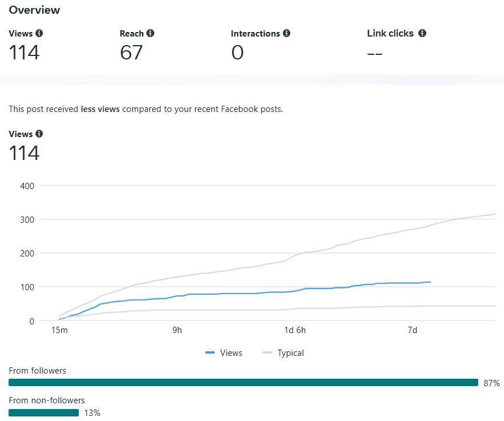The width and height of the screenshot is (504, 421).
Task: Select the 15m mark on time axis
Action: 59,330
